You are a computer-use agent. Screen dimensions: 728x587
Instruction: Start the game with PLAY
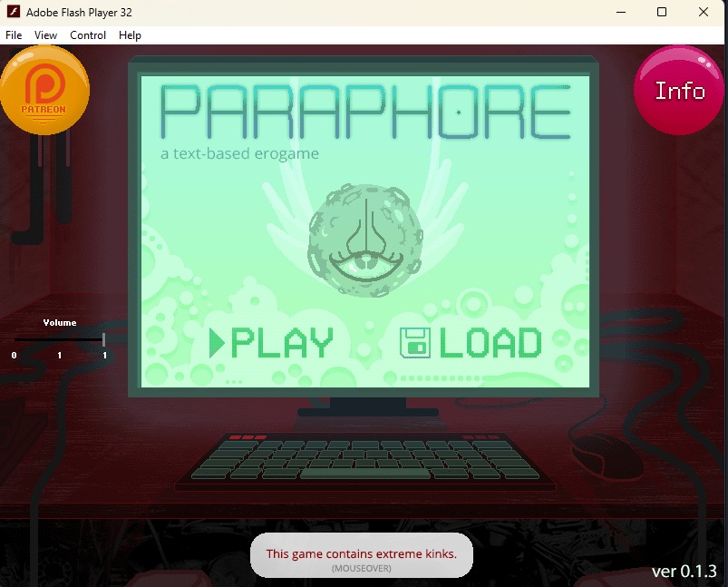272,343
